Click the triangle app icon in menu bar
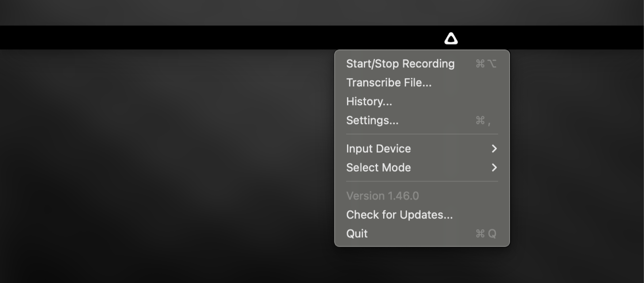 (x=451, y=39)
